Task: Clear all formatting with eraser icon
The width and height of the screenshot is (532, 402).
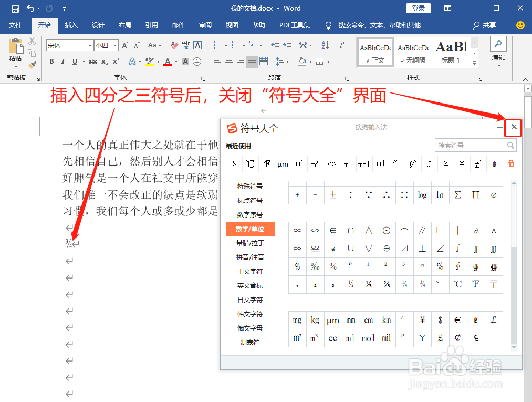Action: 174,45
